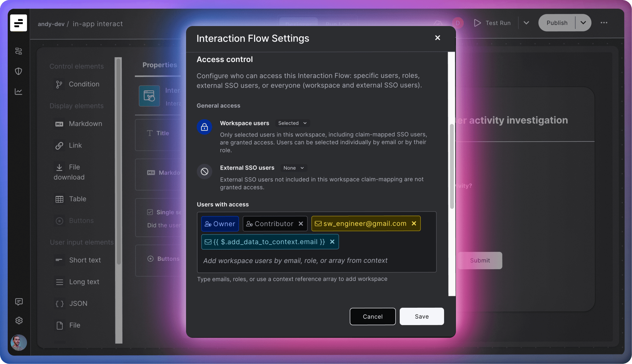Remove the add_data_to_context.email tag
Viewport: 632px width, 364px height.
tap(332, 242)
